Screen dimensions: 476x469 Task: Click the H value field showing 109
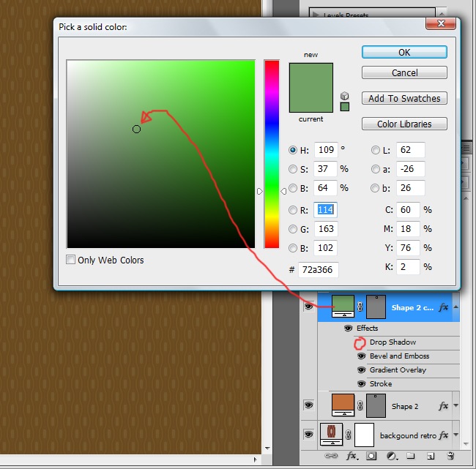coord(326,150)
